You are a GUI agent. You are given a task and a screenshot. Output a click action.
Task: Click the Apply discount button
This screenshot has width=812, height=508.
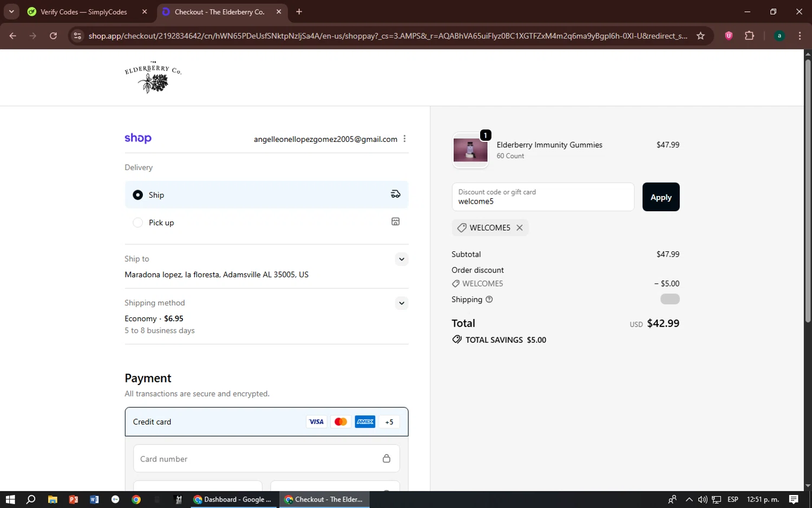[661, 197]
